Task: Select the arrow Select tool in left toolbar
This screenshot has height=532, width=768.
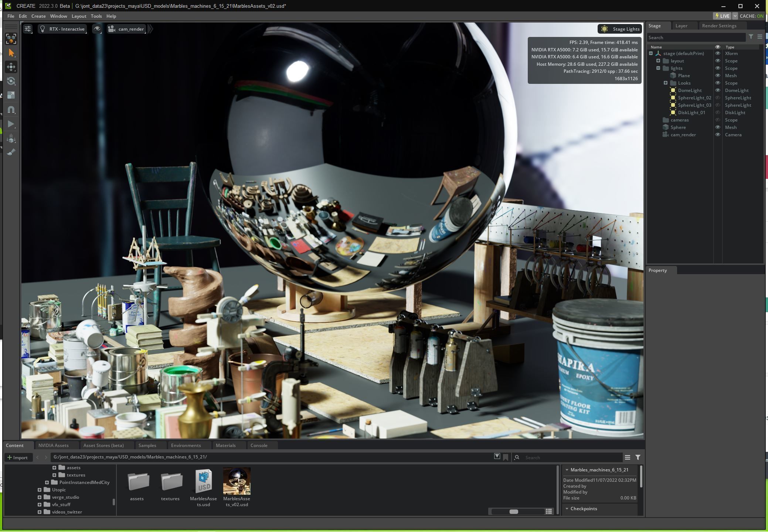Action: pyautogui.click(x=11, y=53)
